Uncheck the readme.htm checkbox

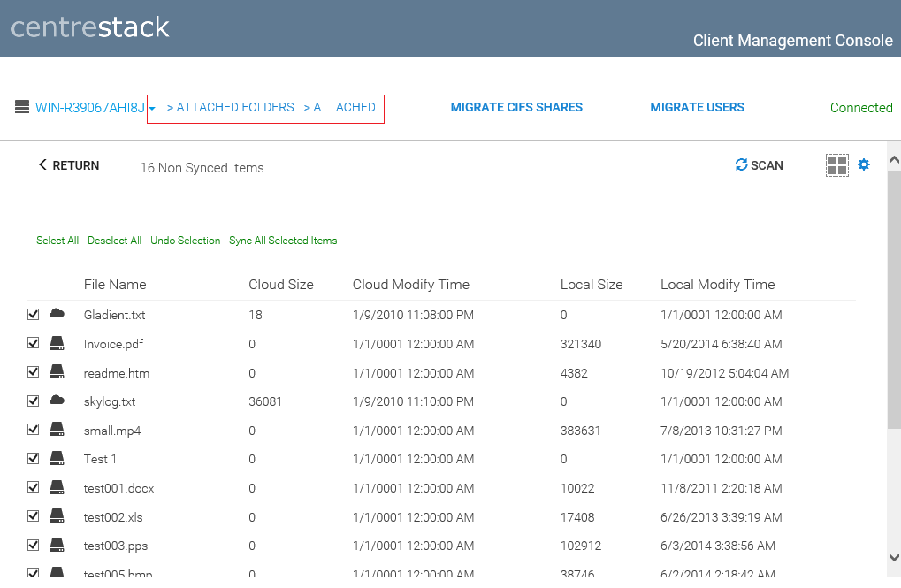click(34, 372)
